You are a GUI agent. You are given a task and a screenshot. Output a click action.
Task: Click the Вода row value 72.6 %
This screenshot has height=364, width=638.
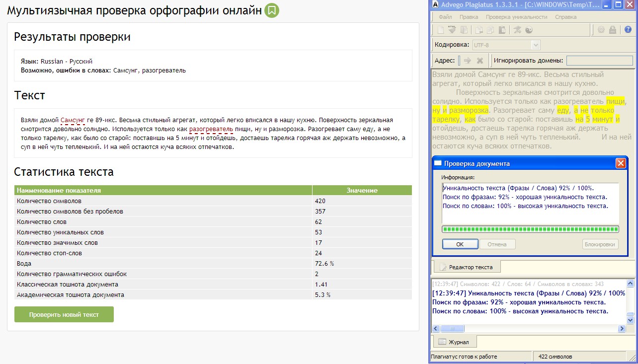[x=324, y=264]
